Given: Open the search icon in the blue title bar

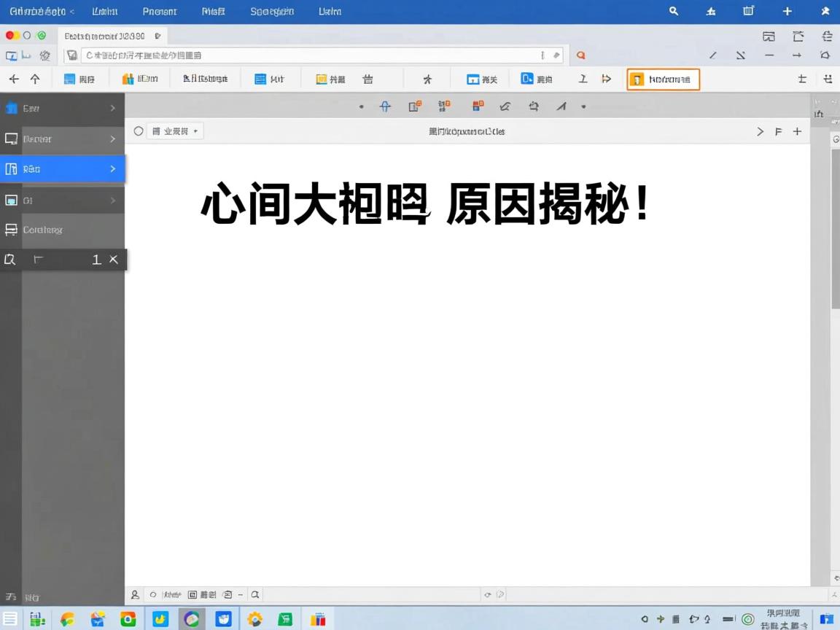Looking at the screenshot, I should coord(673,11).
